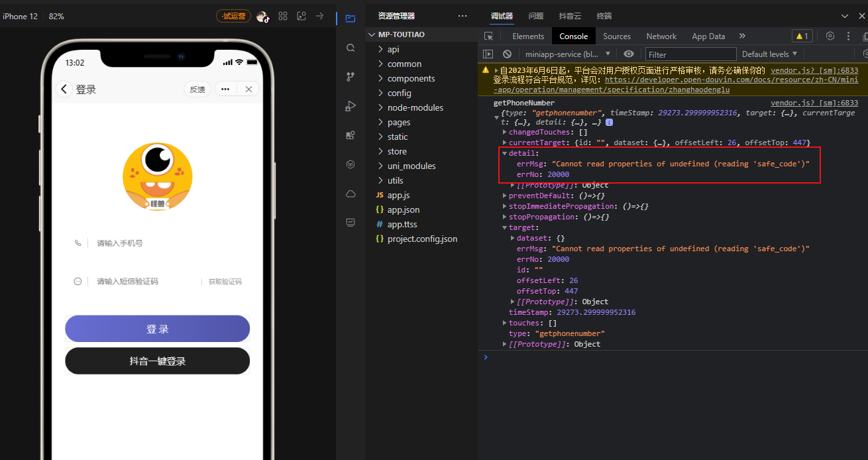This screenshot has width=868, height=460.
Task: Open the project.config.json file
Action: pyautogui.click(x=421, y=239)
